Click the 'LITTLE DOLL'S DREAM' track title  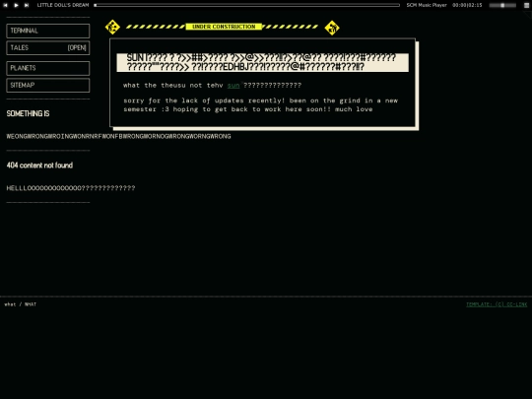(x=63, y=5)
